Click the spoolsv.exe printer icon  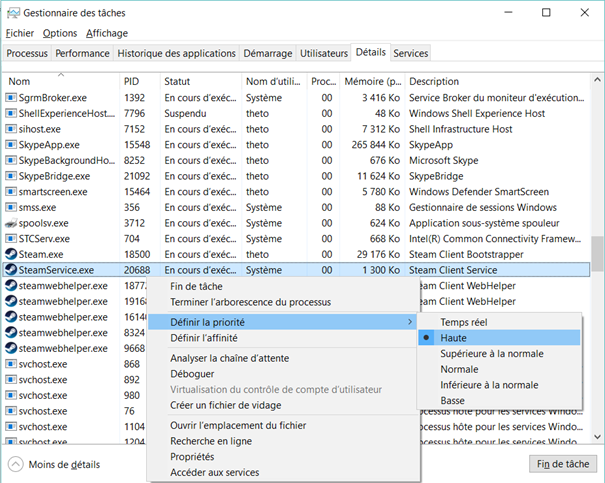coord(11,223)
